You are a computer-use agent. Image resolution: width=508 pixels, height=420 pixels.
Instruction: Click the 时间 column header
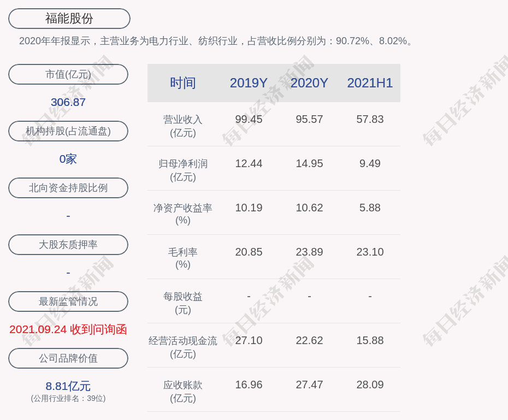183,83
